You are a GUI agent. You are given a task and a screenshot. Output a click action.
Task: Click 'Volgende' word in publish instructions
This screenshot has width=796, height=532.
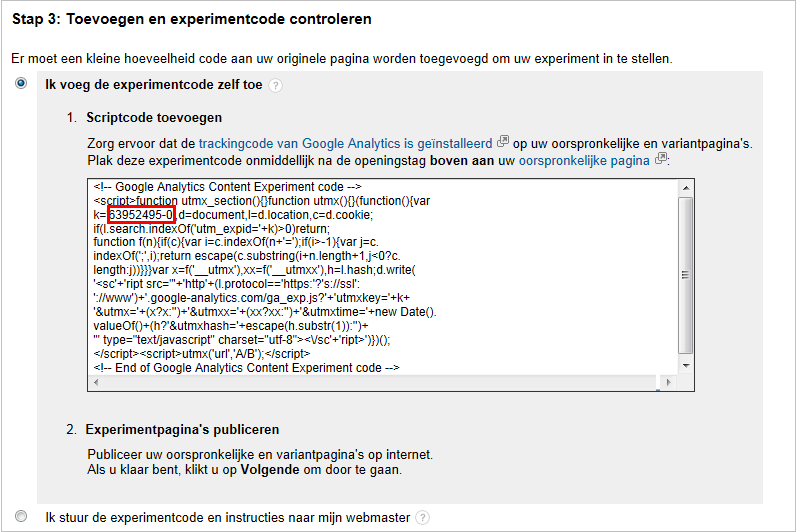click(x=270, y=470)
